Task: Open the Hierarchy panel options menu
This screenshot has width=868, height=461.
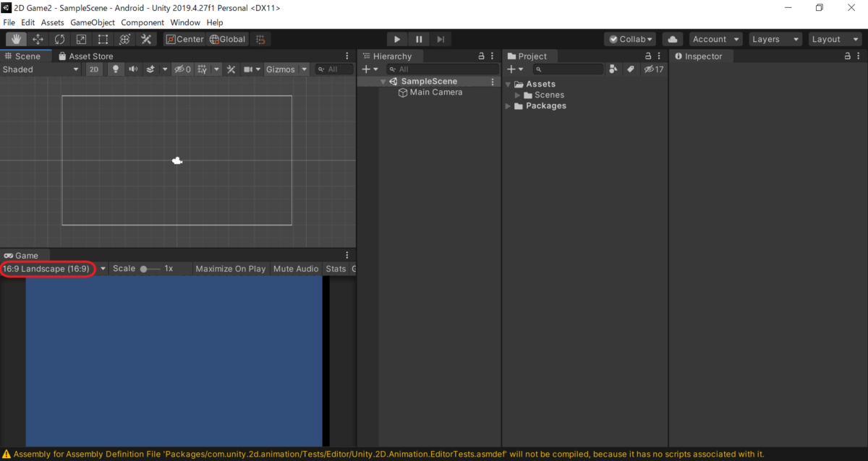Action: pyautogui.click(x=493, y=56)
